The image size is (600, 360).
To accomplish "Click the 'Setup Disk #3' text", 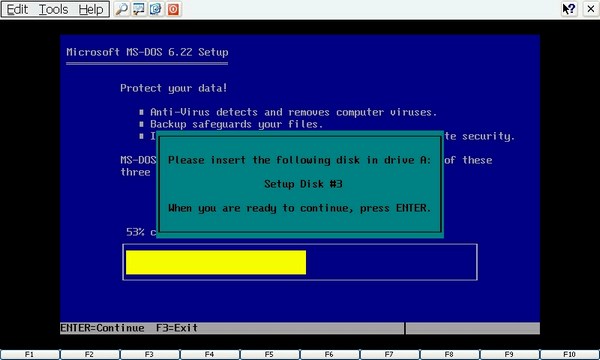I will (x=303, y=184).
